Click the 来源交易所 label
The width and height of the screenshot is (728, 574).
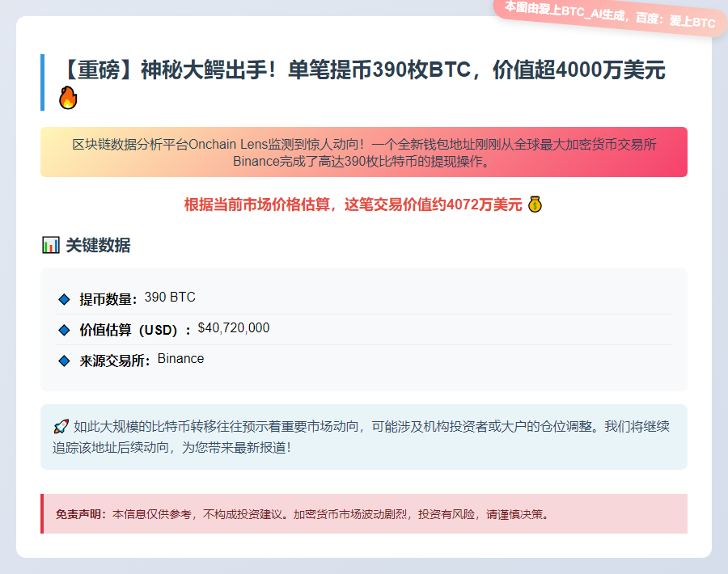[x=115, y=361]
